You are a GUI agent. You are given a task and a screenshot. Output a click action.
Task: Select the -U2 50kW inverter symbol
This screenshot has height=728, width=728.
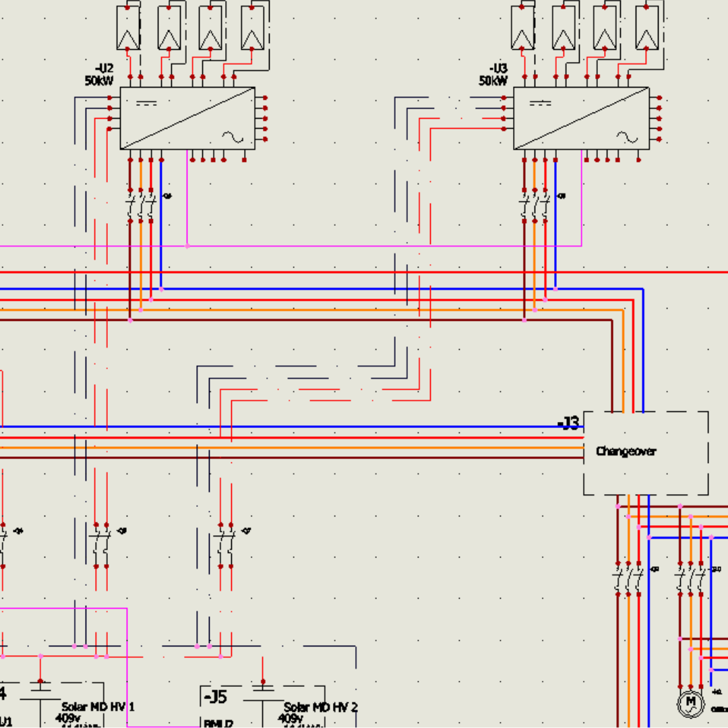(x=187, y=118)
